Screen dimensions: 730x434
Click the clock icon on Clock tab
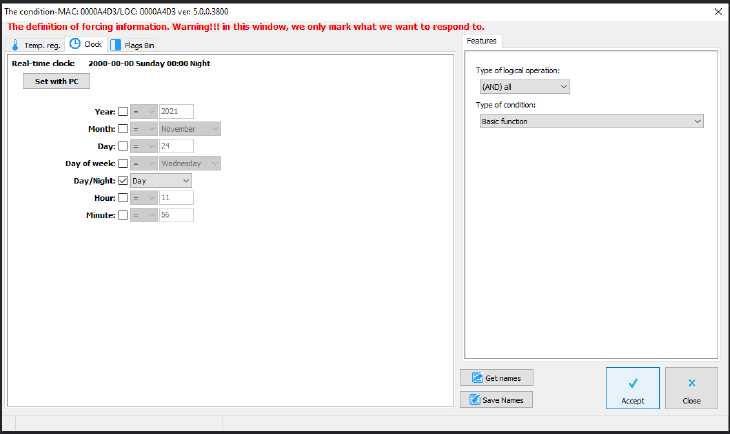coord(74,44)
